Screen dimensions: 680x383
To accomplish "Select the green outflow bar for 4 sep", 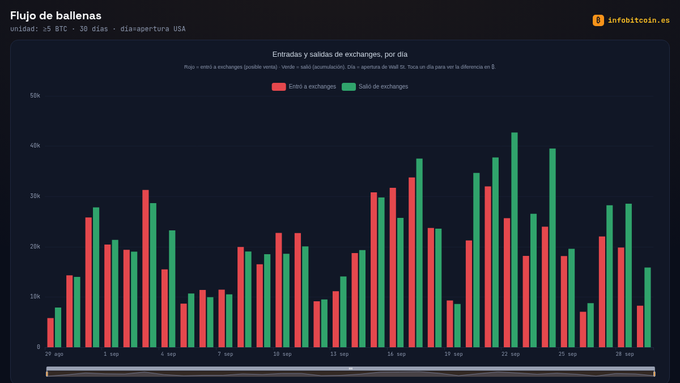I will [x=172, y=288].
